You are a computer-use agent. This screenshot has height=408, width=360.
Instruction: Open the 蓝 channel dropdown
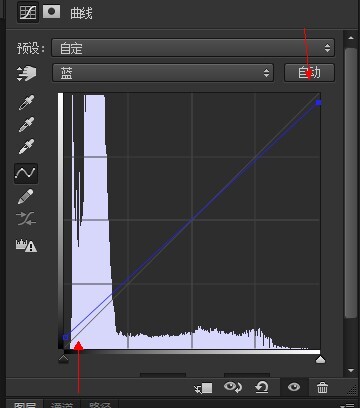point(163,73)
